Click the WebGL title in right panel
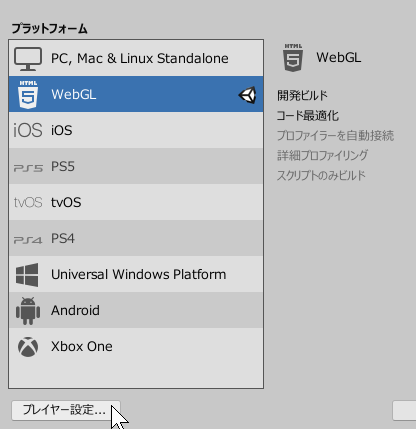 click(x=339, y=57)
